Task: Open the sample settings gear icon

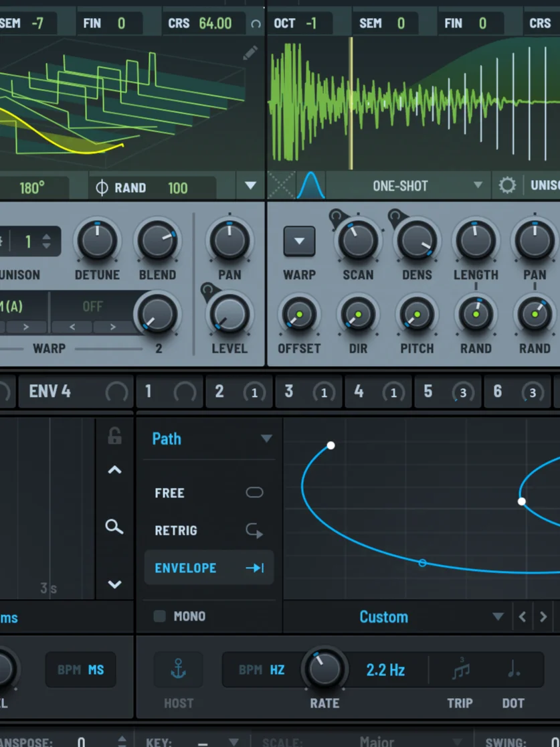Action: 507,185
